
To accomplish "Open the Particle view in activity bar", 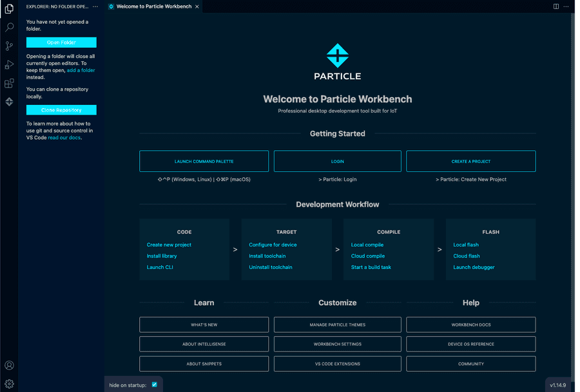I will pyautogui.click(x=9, y=102).
